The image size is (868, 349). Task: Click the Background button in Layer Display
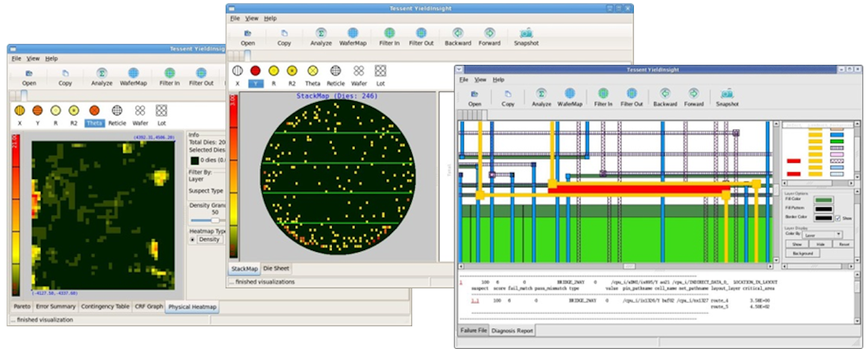[x=802, y=254]
